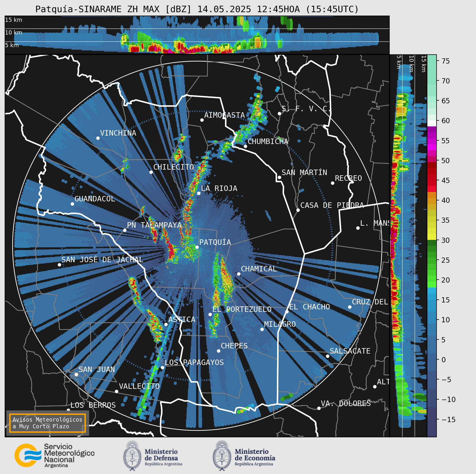Image resolution: width=476 pixels, height=474 pixels.
Task: Click the EL CHACHO label
Action: [310, 307]
